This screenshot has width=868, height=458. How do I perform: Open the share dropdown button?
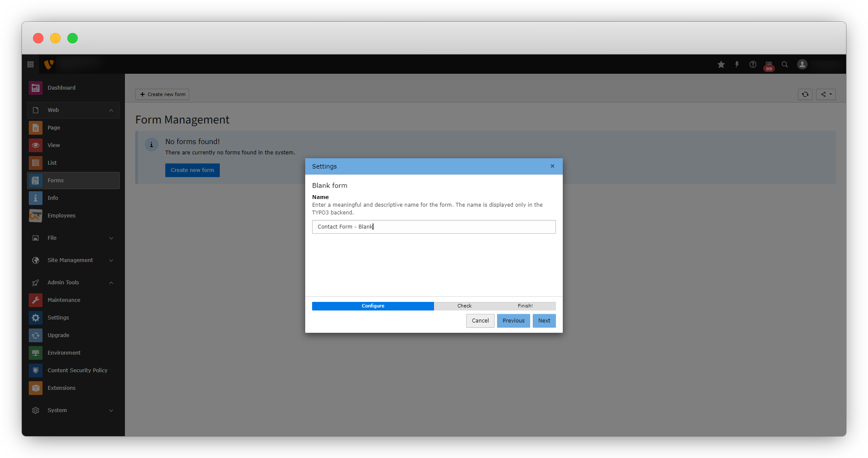point(826,94)
